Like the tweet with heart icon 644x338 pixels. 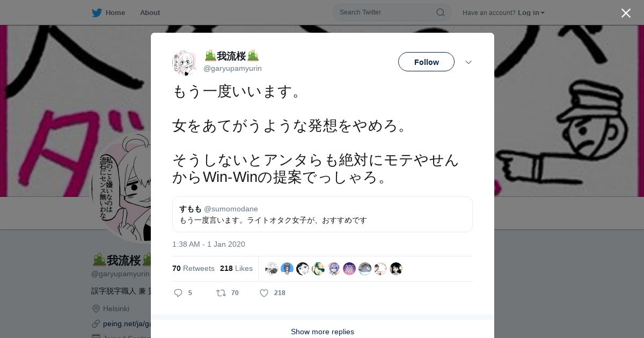coord(264,293)
